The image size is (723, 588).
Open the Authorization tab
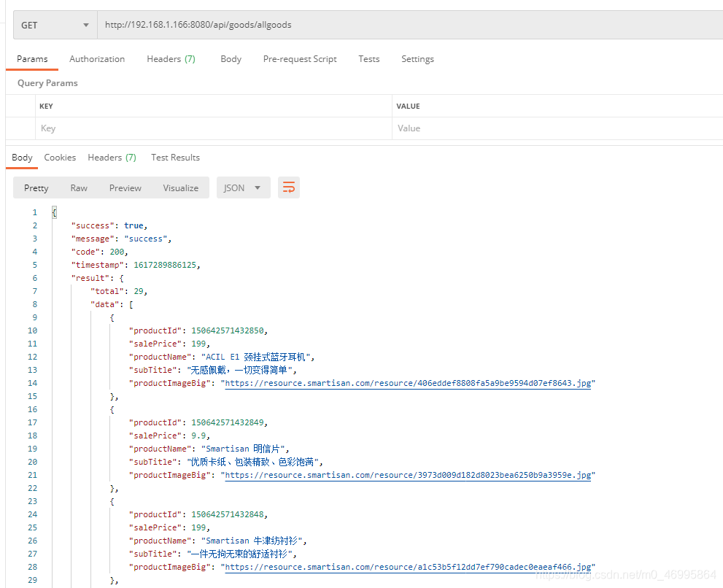97,59
